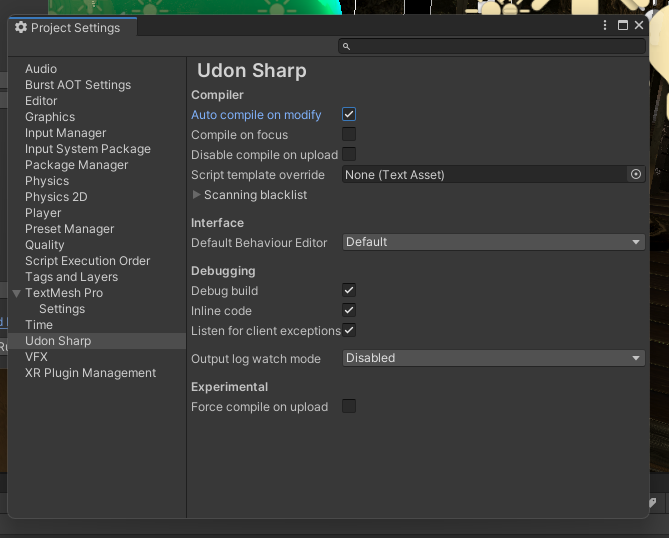Close the Project Settings window
The width and height of the screenshot is (669, 538).
639,25
